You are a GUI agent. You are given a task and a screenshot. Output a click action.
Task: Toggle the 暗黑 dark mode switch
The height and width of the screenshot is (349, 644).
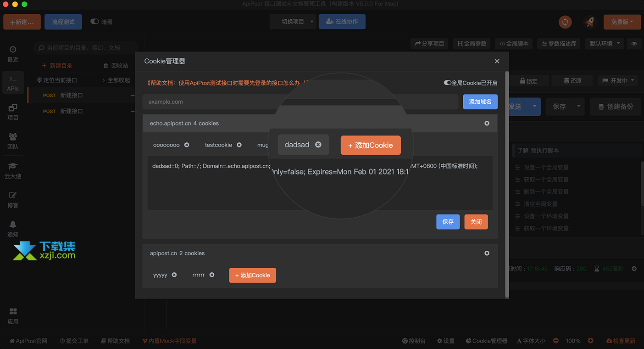95,22
